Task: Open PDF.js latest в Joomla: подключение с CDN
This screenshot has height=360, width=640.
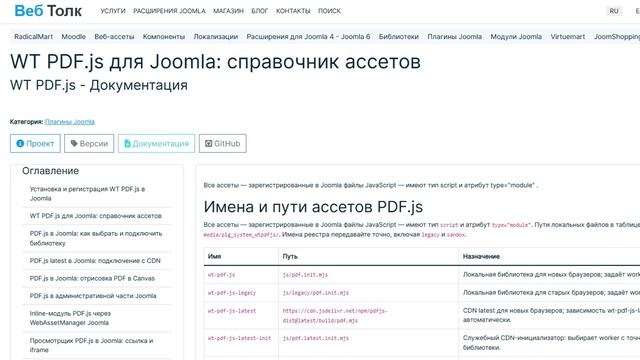Action: [95, 260]
